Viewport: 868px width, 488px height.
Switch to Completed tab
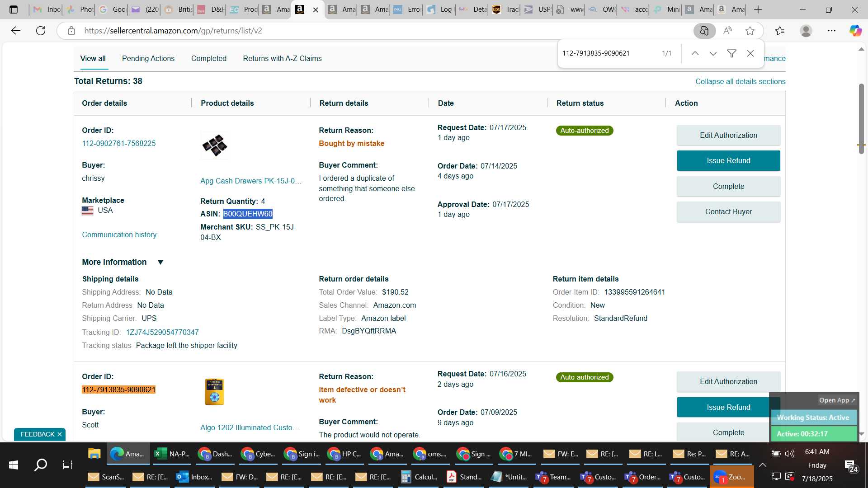coord(209,58)
